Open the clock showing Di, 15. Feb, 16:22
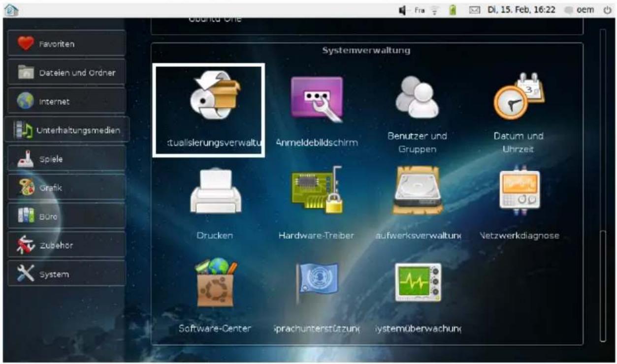The image size is (617, 364). click(x=520, y=9)
